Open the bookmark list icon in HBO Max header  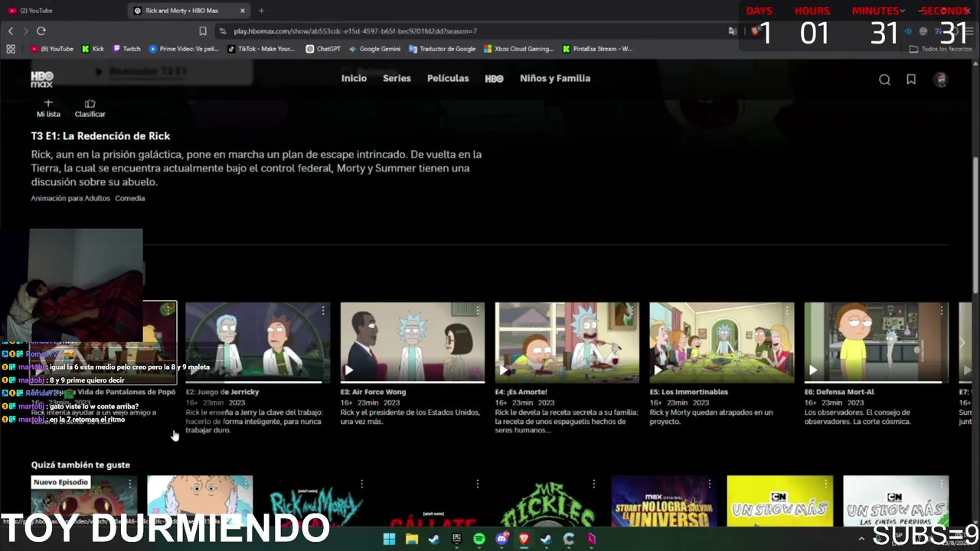point(911,79)
